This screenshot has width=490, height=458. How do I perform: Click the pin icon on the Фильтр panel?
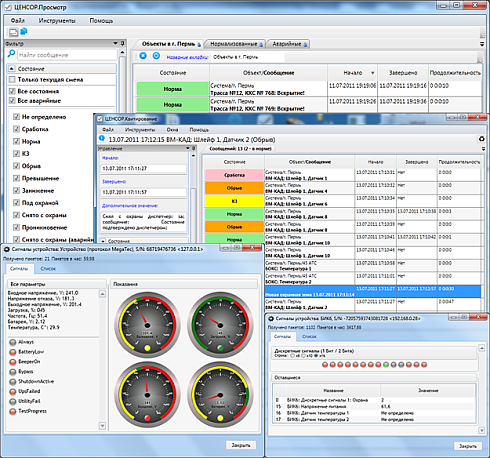[x=123, y=43]
